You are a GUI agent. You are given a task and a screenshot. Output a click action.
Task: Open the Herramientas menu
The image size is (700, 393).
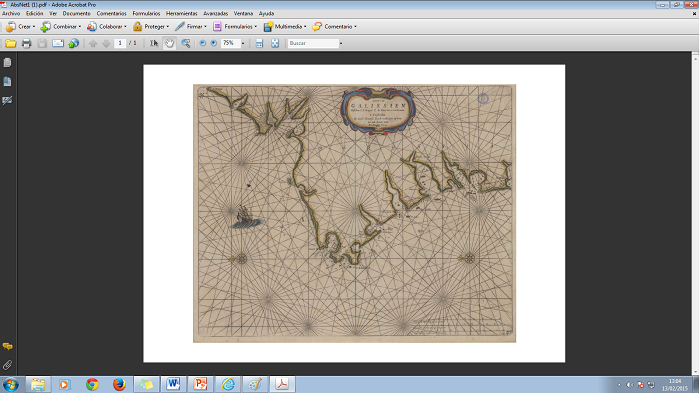(181, 13)
